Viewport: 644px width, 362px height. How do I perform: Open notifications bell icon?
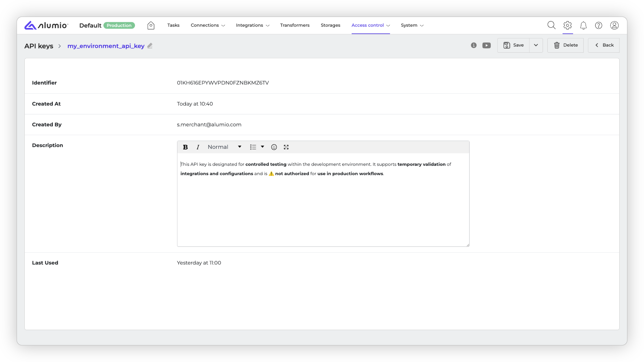[x=583, y=25]
